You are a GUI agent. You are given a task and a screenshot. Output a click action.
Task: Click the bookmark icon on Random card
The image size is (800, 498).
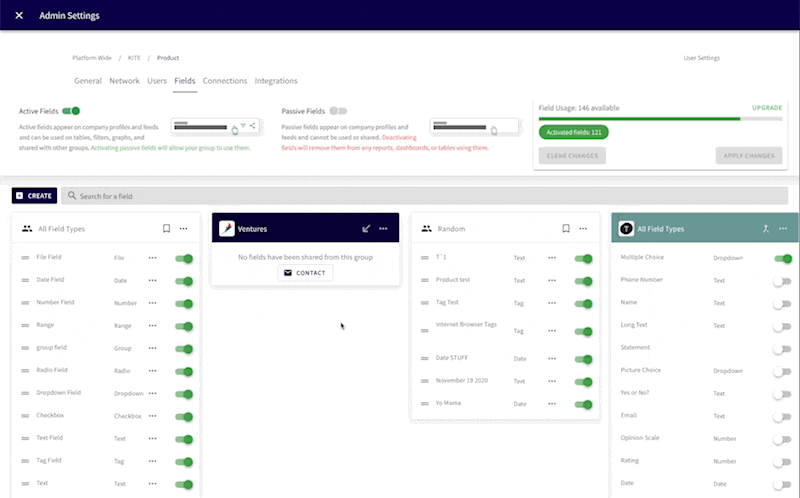click(566, 228)
